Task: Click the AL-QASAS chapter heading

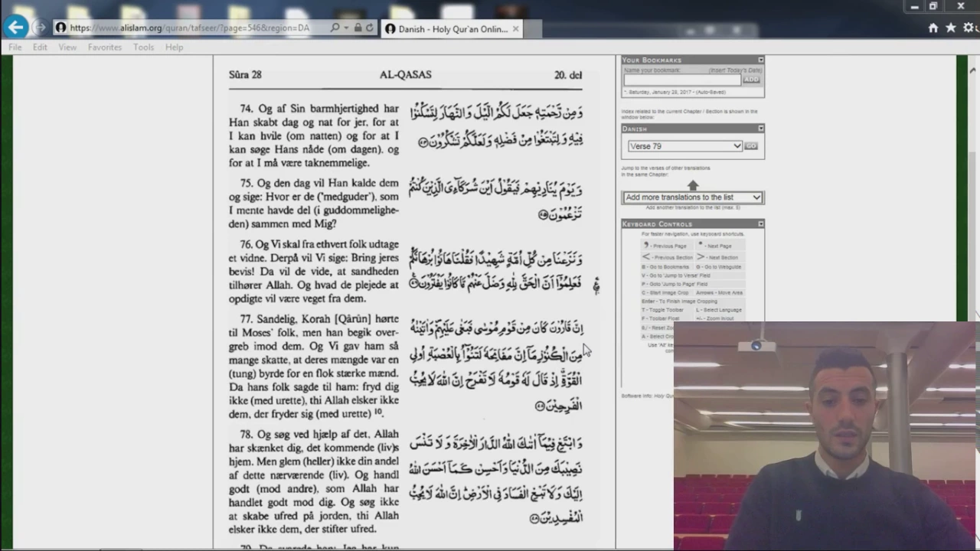Action: point(406,74)
